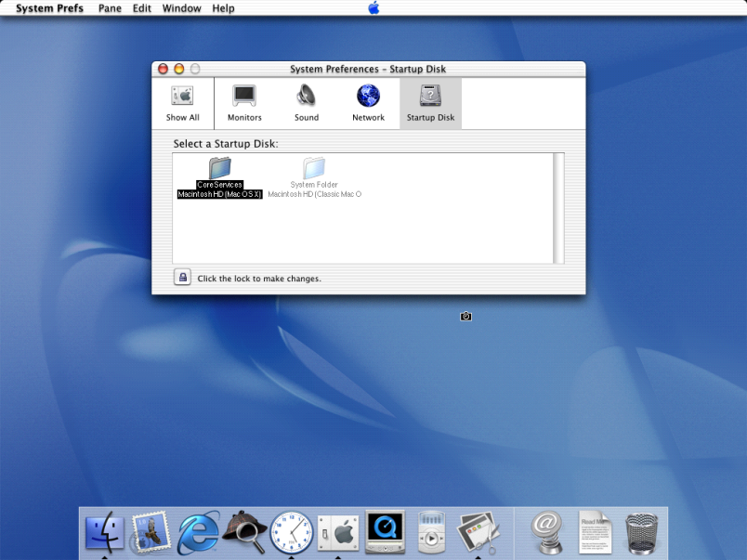Open the Window menu
The image size is (747, 560).
(181, 8)
